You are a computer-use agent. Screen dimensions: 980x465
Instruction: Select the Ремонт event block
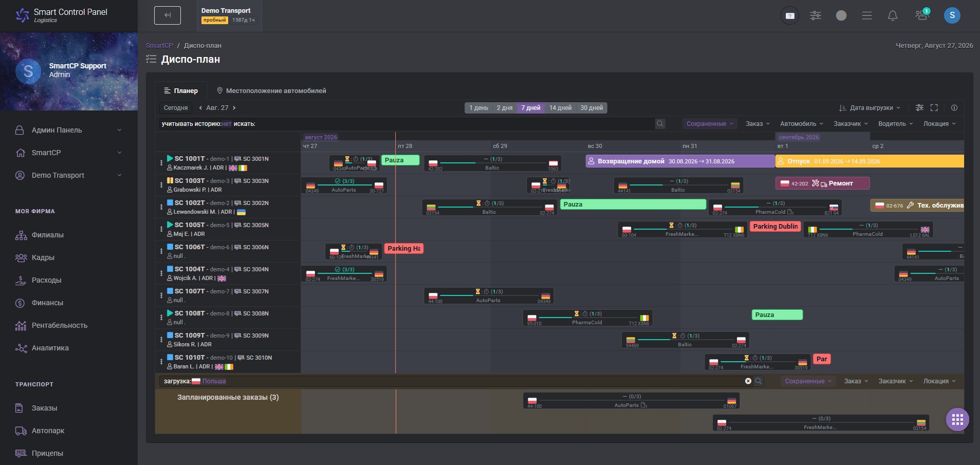pyautogui.click(x=822, y=183)
